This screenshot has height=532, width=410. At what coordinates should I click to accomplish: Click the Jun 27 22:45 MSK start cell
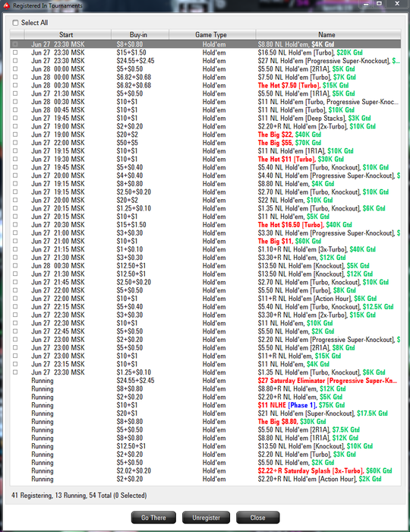58,331
